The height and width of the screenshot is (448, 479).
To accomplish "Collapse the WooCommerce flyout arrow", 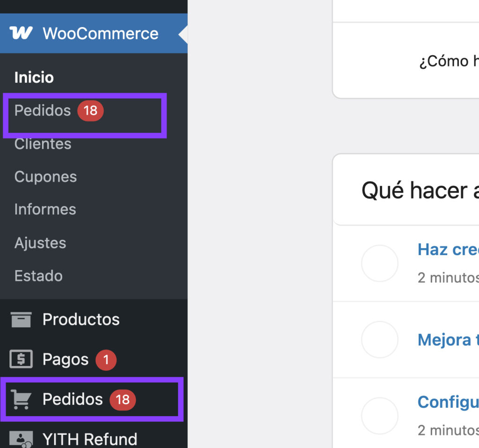I will tap(184, 33).
